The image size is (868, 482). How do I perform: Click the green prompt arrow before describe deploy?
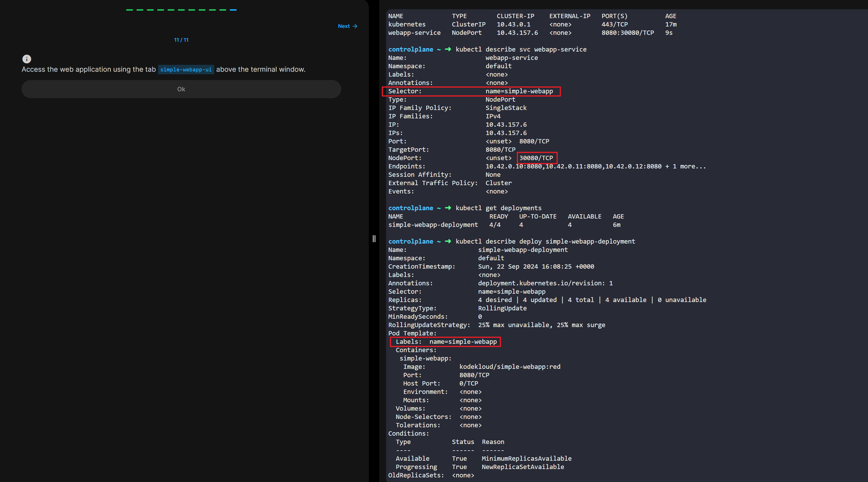click(448, 241)
